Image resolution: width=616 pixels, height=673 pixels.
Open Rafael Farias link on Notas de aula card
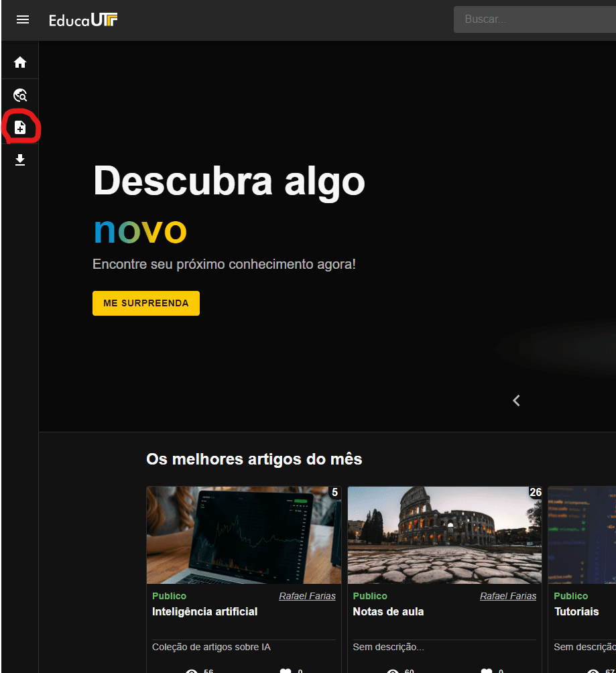point(508,596)
